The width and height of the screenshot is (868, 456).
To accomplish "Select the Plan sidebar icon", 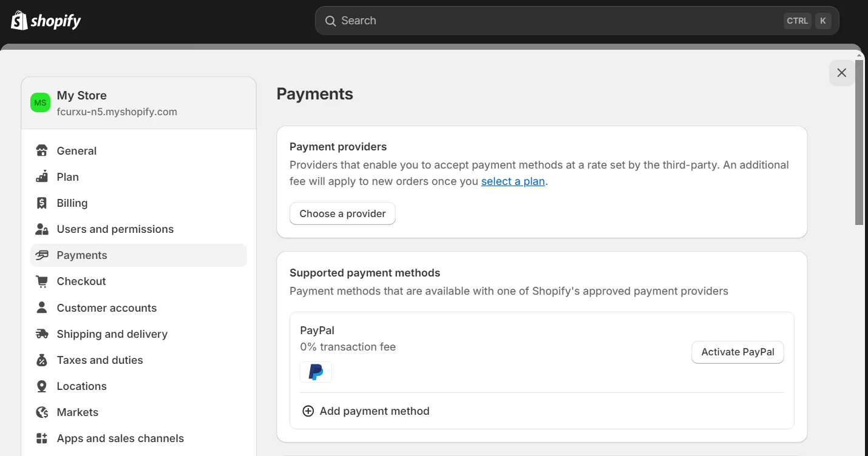I will (x=42, y=176).
